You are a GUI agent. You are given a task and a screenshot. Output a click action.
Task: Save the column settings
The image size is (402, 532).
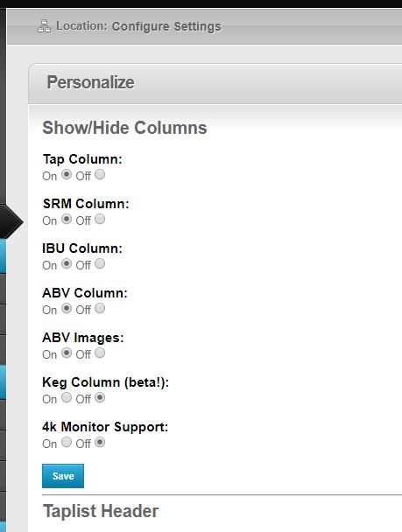pos(63,476)
